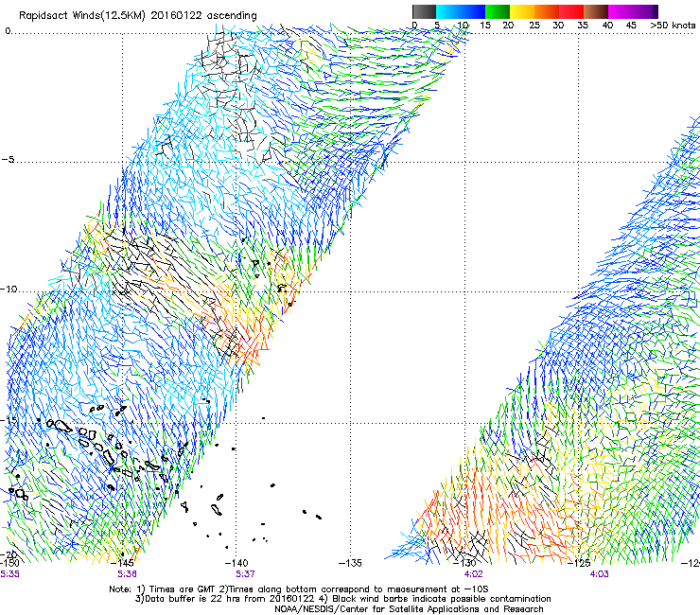The height and width of the screenshot is (615, 700).
Task: Click the orange 25-30 knots legend swatch
Action: click(x=547, y=11)
